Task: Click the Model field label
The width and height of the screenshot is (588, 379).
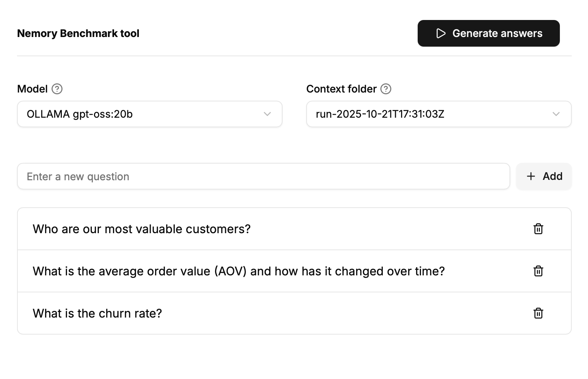Action: [33, 89]
